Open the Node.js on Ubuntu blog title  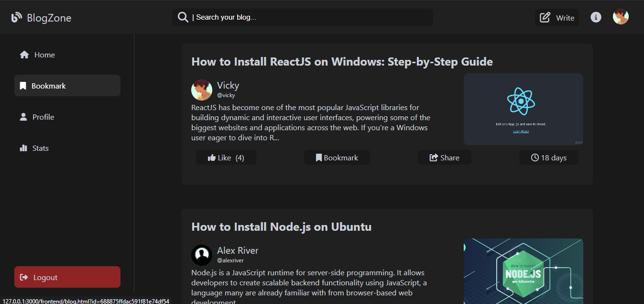tap(281, 227)
